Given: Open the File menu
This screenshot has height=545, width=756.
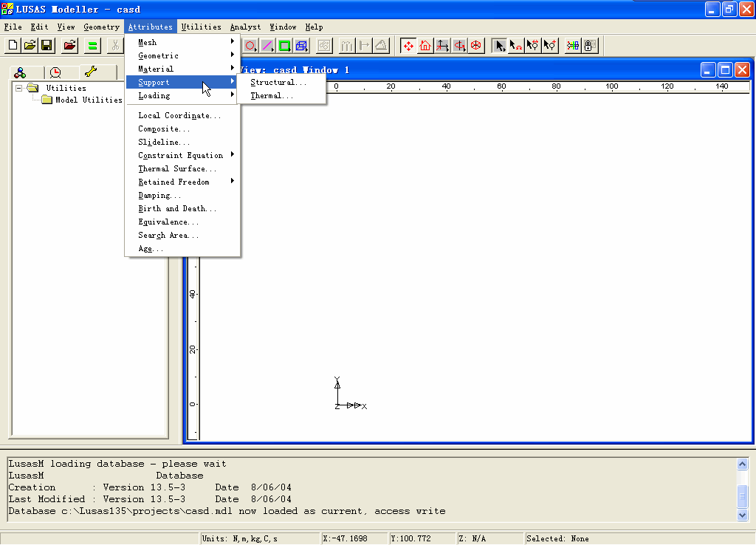Looking at the screenshot, I should [x=13, y=27].
